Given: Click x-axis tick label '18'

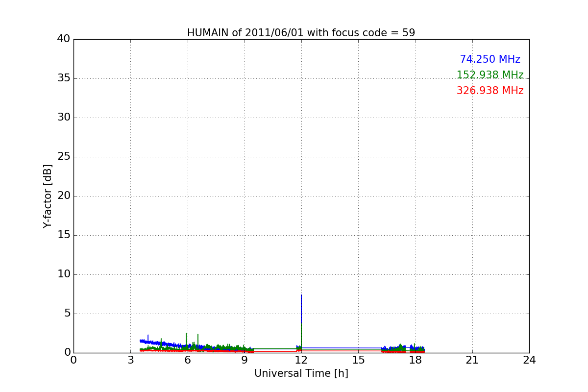Looking at the screenshot, I should (x=416, y=360).
